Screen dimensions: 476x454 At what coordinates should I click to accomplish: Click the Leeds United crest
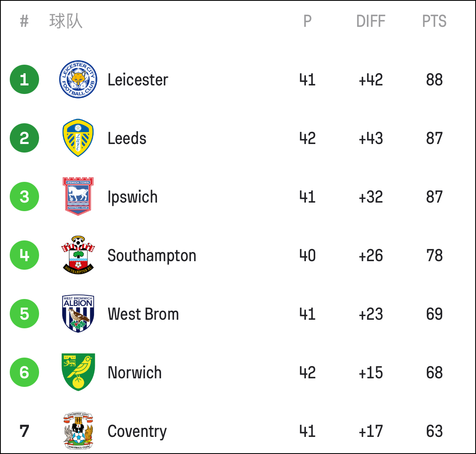pyautogui.click(x=78, y=138)
